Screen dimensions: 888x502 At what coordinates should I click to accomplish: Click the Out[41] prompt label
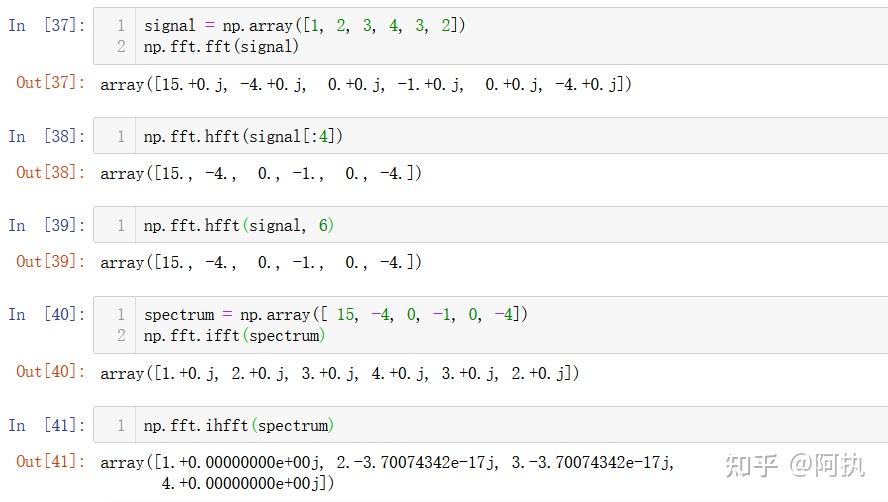(50, 461)
